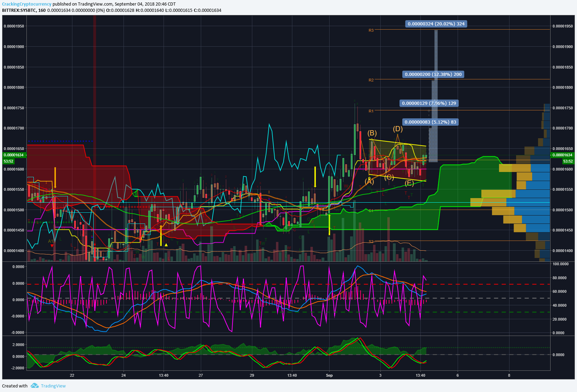This screenshot has width=577, height=392.
Task: Click the R2 pivot level label
Action: point(371,80)
